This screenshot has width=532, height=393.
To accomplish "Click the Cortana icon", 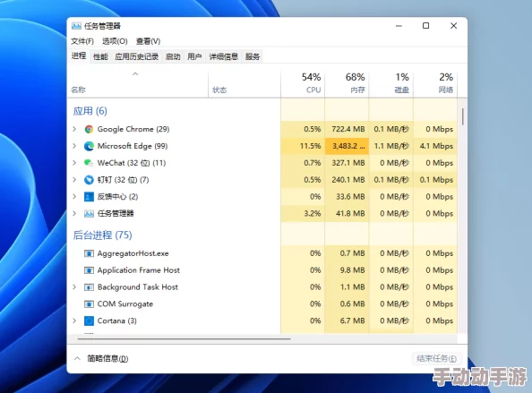I will pyautogui.click(x=89, y=320).
